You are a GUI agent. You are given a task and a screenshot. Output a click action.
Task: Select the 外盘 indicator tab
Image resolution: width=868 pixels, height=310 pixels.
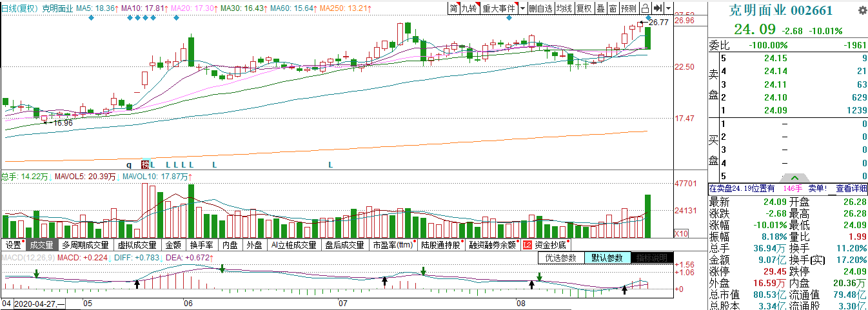[x=255, y=245]
